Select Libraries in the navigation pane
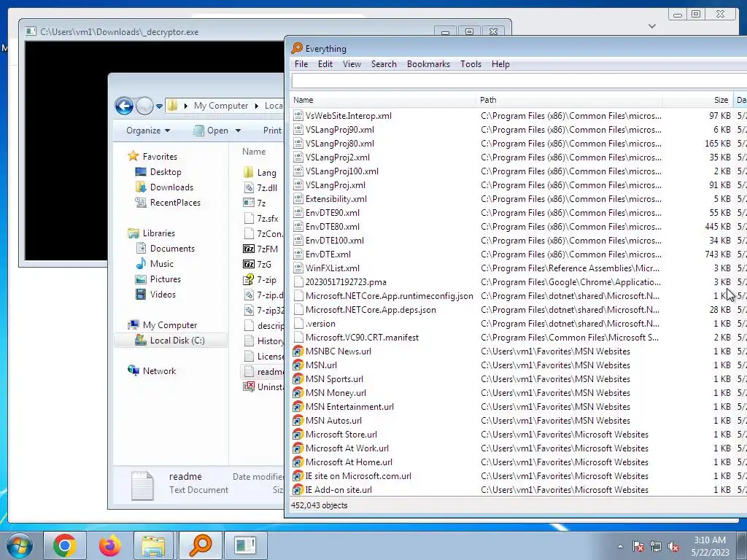The image size is (747, 560). pyautogui.click(x=158, y=233)
